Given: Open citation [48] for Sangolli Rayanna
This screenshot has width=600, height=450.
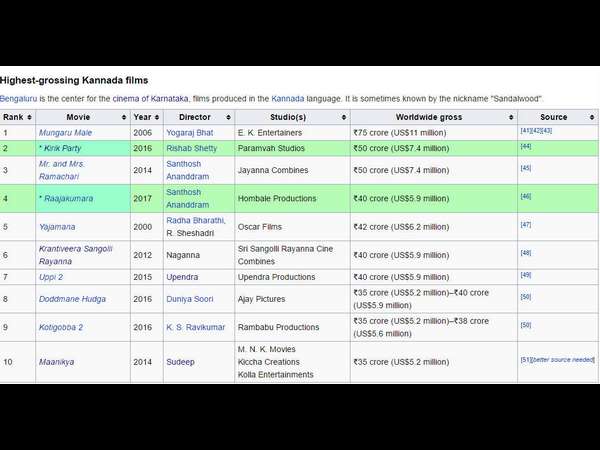Looking at the screenshot, I should (526, 253).
